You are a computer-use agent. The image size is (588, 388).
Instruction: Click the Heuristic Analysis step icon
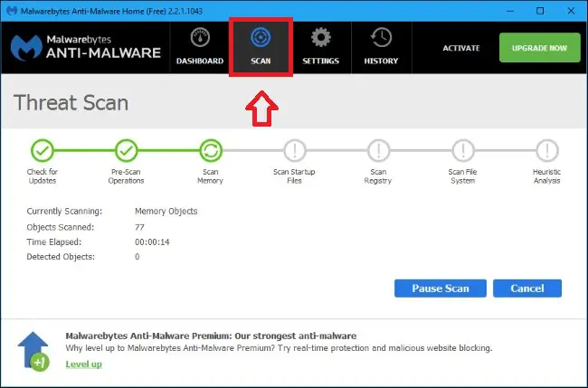pos(547,151)
